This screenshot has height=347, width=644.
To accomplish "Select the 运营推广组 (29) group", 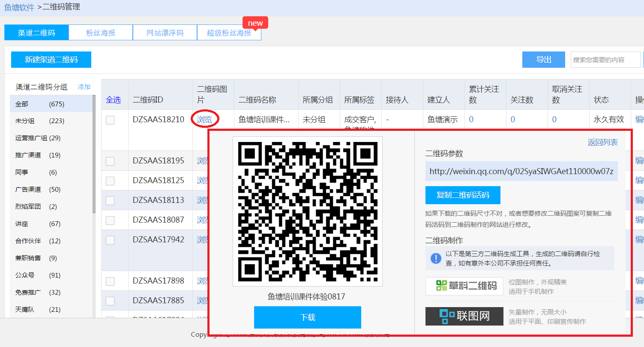I will click(x=51, y=138).
